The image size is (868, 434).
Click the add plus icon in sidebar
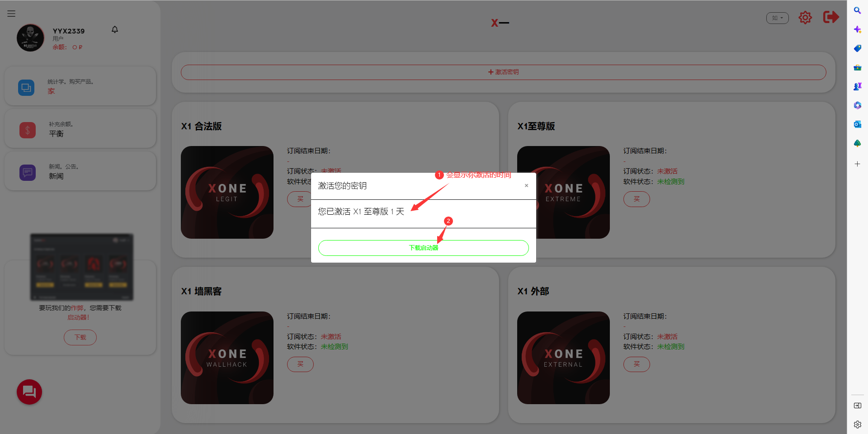[857, 164]
